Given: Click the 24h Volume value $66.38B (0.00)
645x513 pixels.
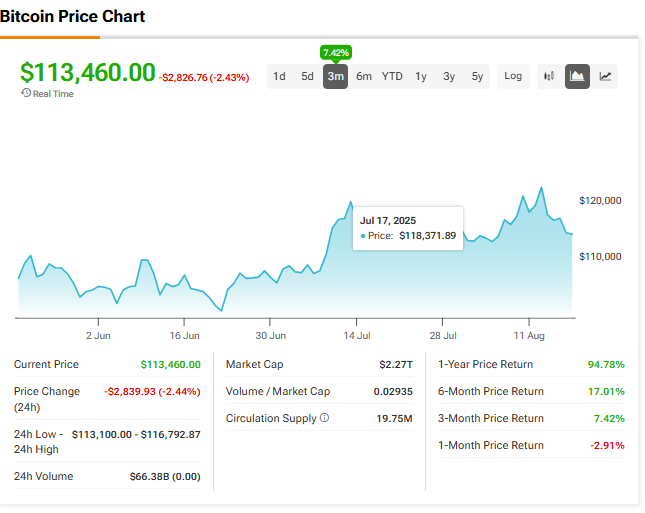Looking at the screenshot, I should [x=165, y=476].
